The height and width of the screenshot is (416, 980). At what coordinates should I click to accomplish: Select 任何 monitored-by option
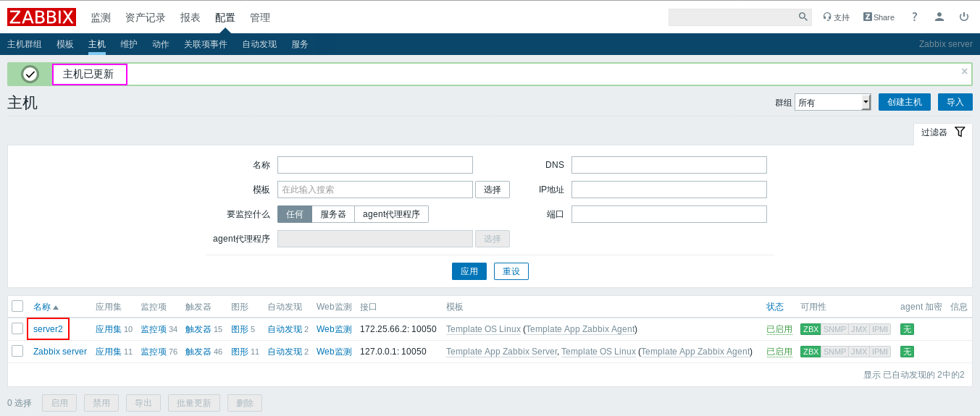(295, 214)
